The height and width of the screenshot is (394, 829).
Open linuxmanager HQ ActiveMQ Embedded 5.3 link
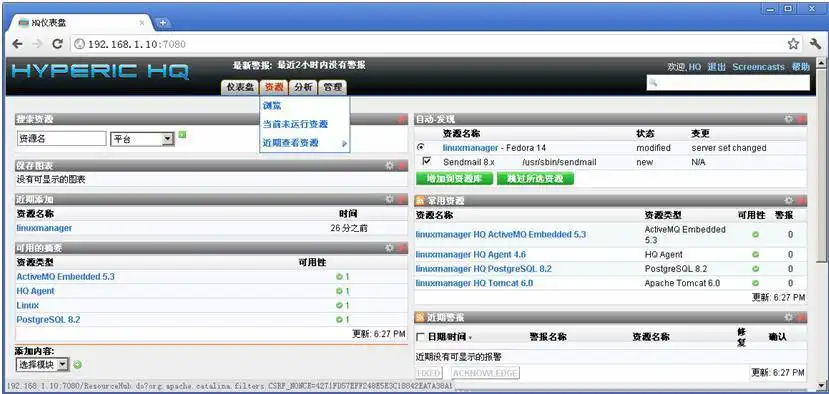(501, 234)
